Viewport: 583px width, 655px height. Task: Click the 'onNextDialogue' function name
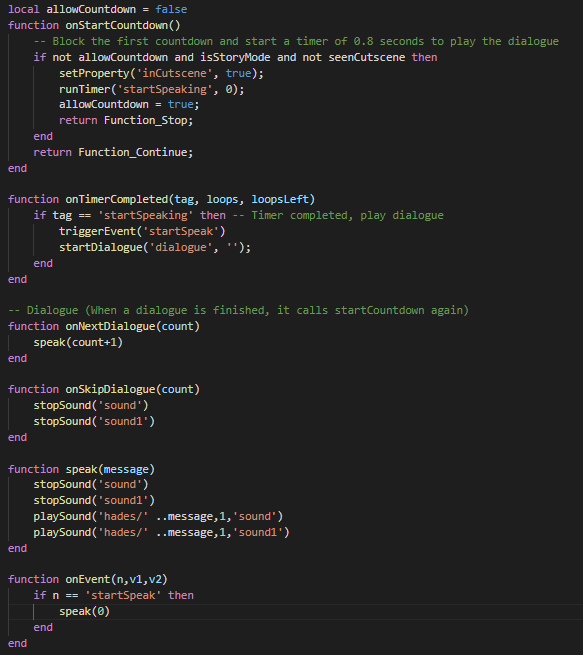point(110,326)
